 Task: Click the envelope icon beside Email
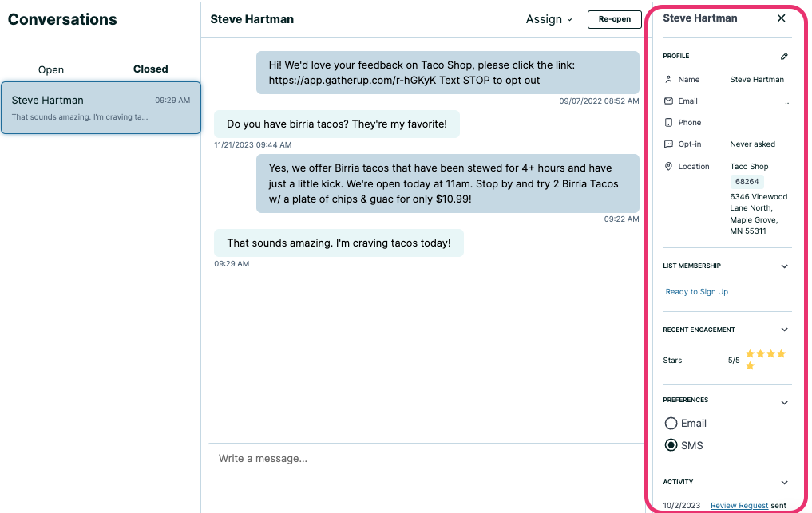tap(667, 101)
